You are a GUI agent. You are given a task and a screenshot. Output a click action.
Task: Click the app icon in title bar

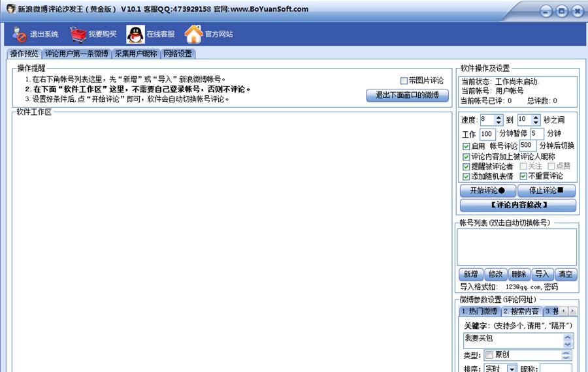point(11,8)
